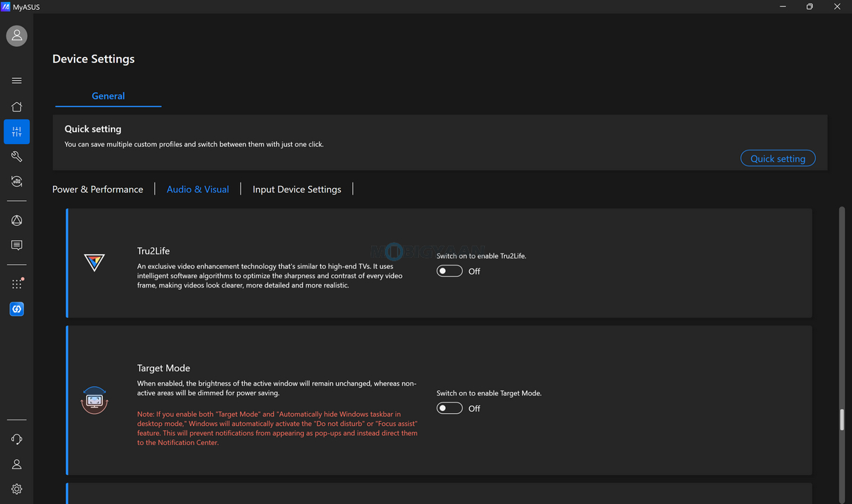Click the red Target Mode note text
This screenshot has width=852, height=504.
pos(278,428)
